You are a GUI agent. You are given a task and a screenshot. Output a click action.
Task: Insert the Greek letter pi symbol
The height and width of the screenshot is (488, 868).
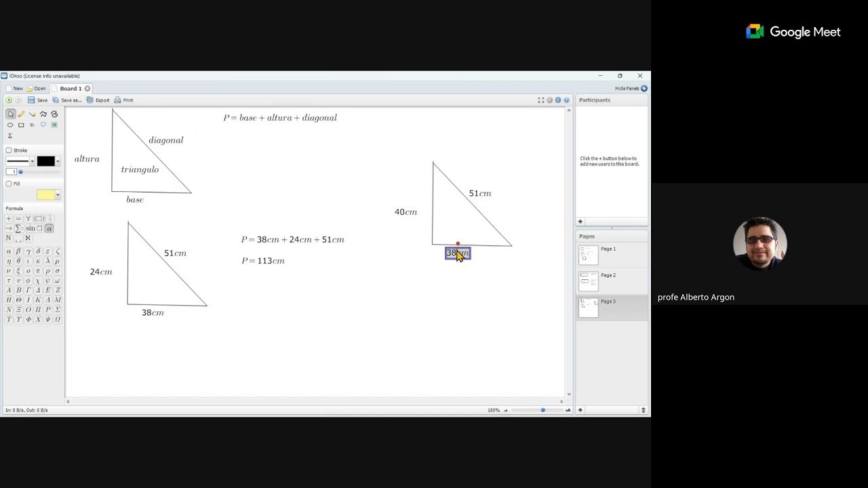point(38,271)
